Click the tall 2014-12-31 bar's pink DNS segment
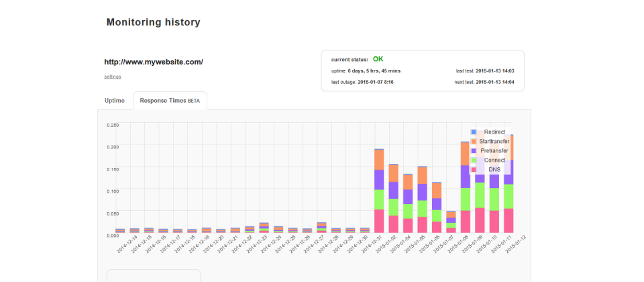The height and width of the screenshot is (282, 644). pos(379,221)
